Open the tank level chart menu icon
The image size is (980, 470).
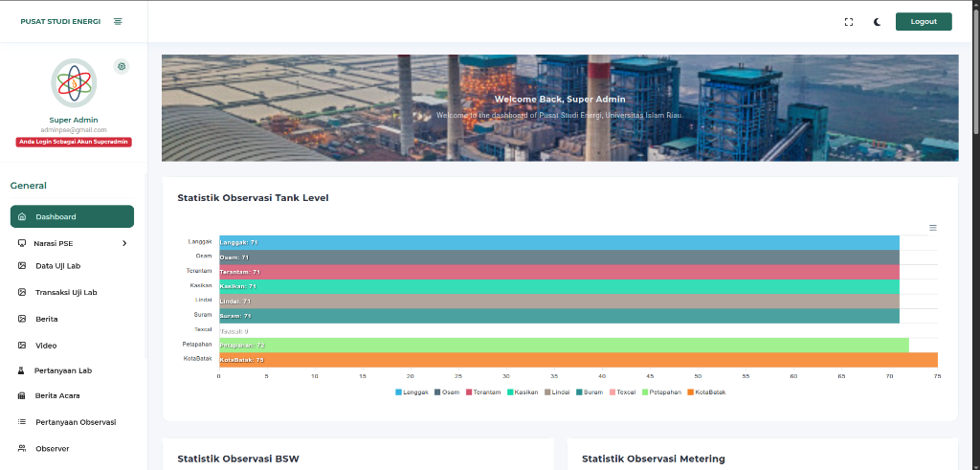[x=932, y=228]
